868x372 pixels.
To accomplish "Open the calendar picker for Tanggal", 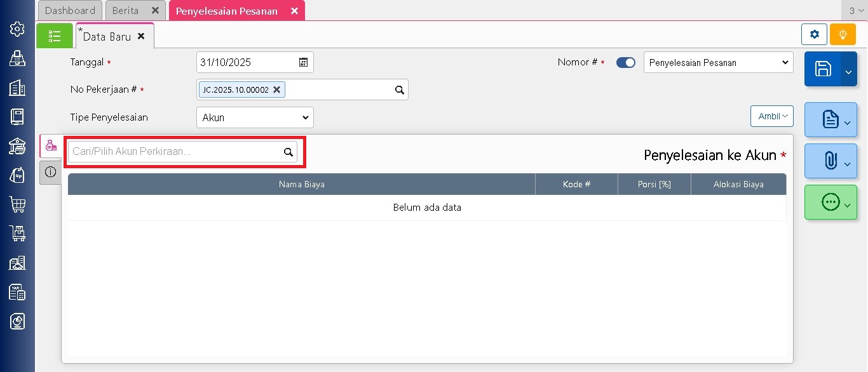I will 304,62.
